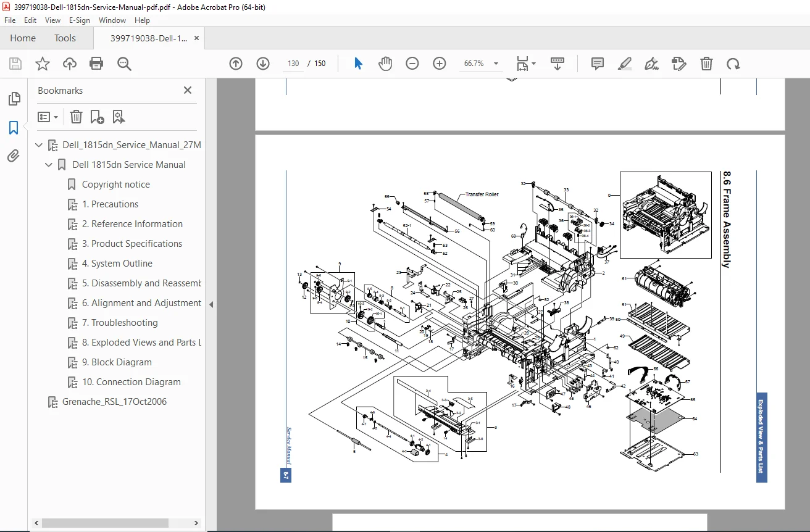Go to the previous page with up arrow
This screenshot has width=810, height=532.
point(236,64)
